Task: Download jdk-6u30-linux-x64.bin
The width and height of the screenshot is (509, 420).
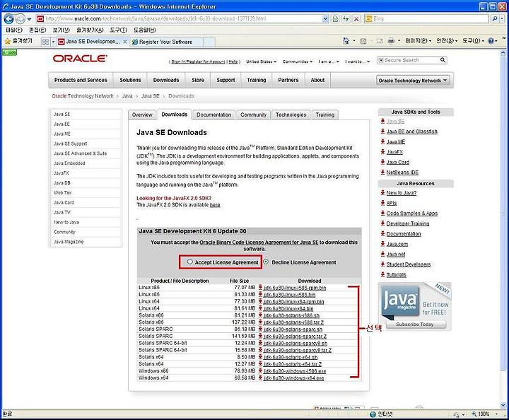Action: pyautogui.click(x=288, y=308)
